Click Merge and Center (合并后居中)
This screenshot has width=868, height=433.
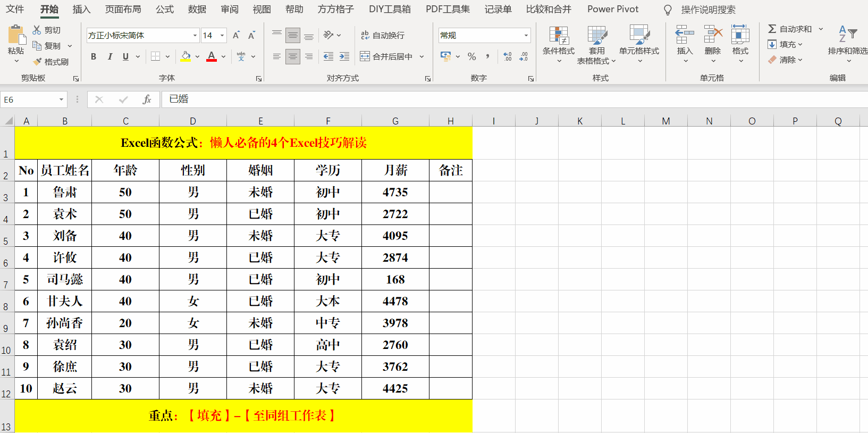tap(387, 56)
